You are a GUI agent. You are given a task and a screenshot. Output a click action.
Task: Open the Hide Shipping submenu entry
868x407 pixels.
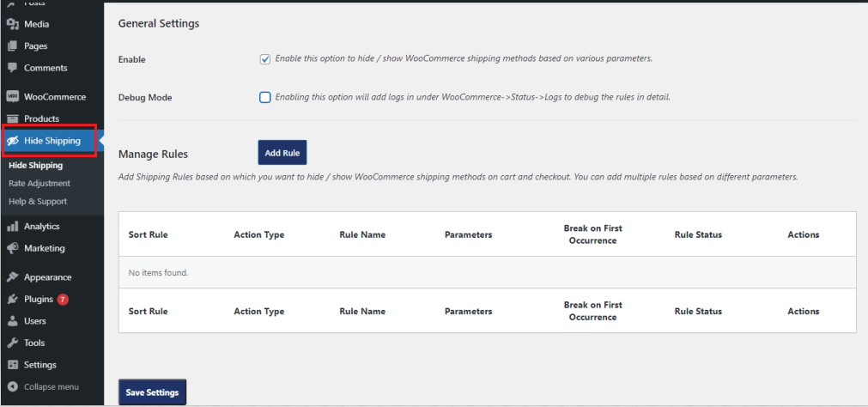click(35, 165)
